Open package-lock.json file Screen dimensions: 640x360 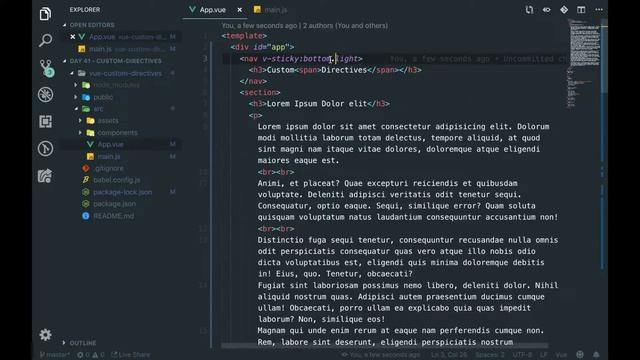[x=121, y=192]
